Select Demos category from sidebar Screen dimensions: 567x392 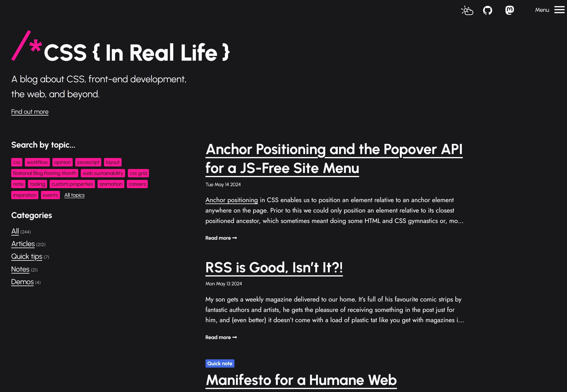[22, 282]
